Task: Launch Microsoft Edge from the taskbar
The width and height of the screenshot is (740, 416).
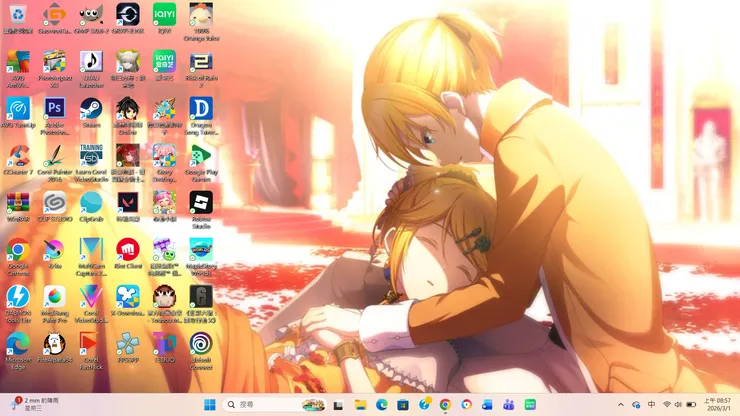Action: point(382,405)
